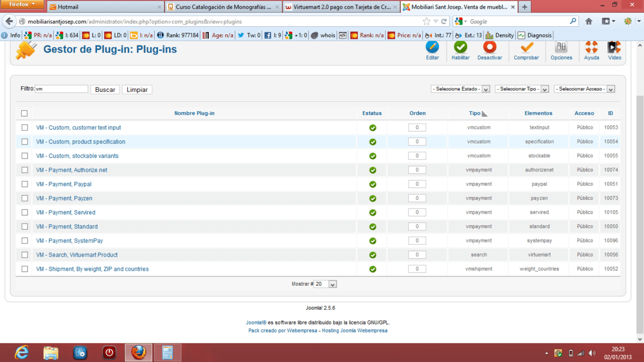Open the file explorer folder in taskbar
This screenshot has width=644, height=362.
pos(50,353)
